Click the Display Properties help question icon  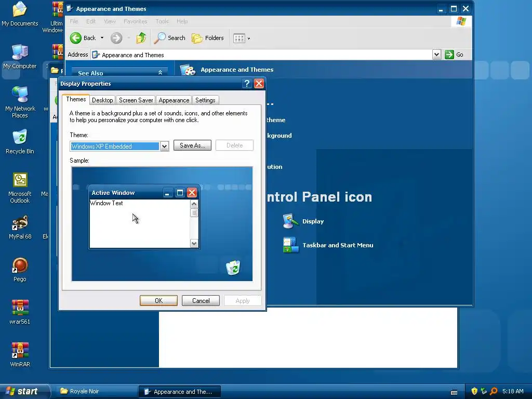point(247,84)
